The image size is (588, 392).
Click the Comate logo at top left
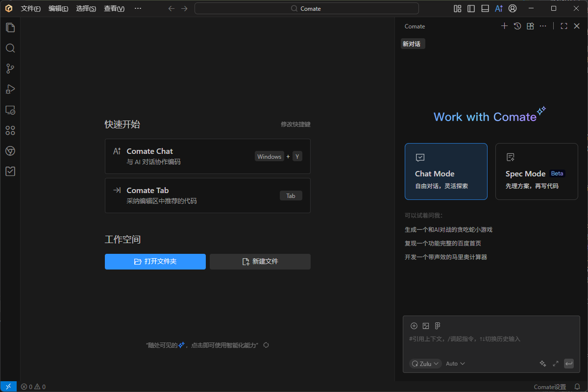(8, 8)
